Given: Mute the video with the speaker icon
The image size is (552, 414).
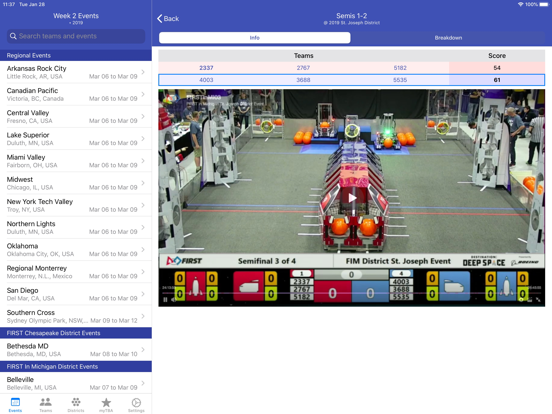Looking at the screenshot, I should pos(173,300).
